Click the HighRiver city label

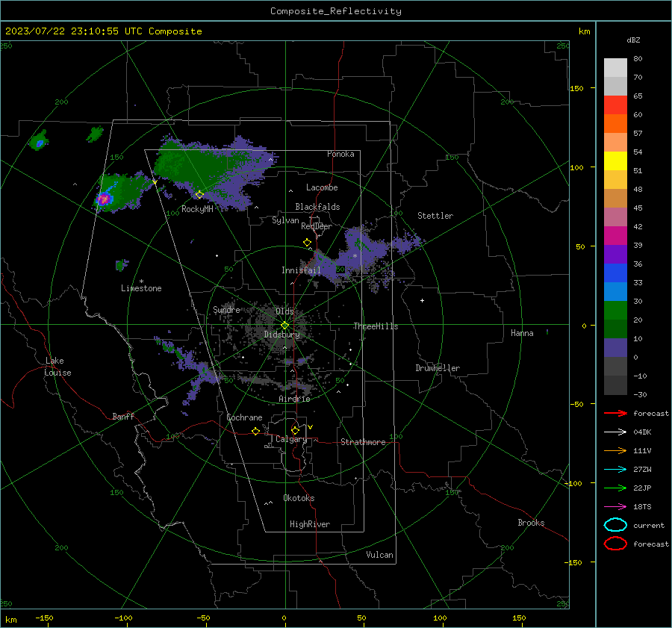click(x=310, y=524)
